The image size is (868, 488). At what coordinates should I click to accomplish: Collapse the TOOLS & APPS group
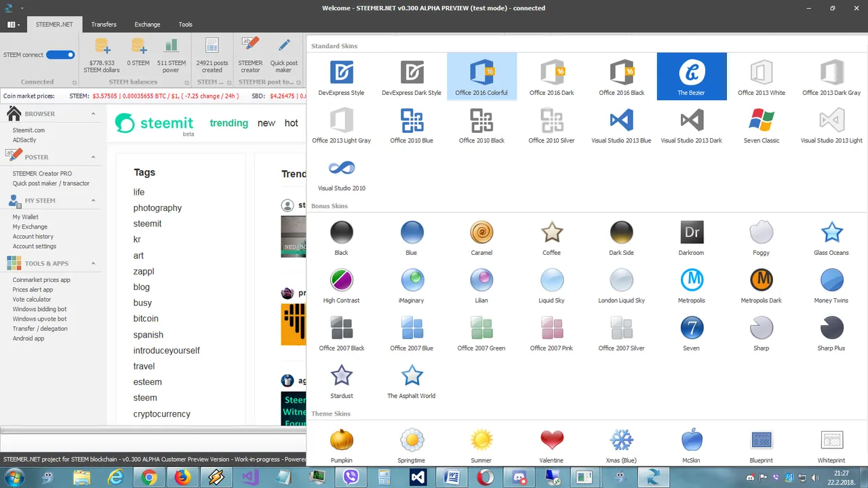point(94,263)
